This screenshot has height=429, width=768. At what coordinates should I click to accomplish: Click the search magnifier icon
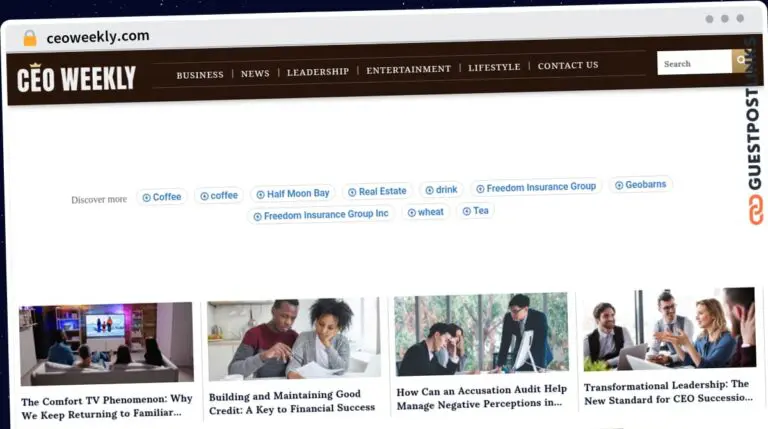[741, 62]
